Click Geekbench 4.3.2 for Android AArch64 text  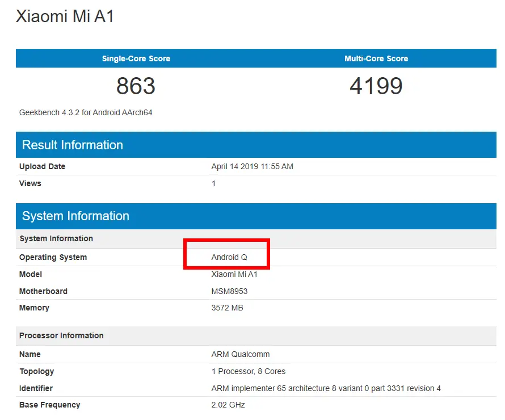tap(86, 112)
